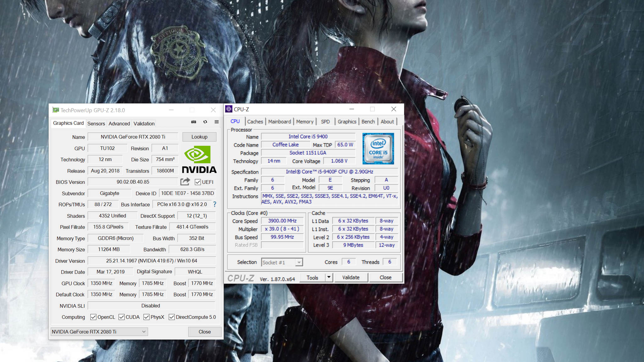The image size is (644, 362).
Task: Click the Specification i5-9400F CPU field
Action: 330,172
